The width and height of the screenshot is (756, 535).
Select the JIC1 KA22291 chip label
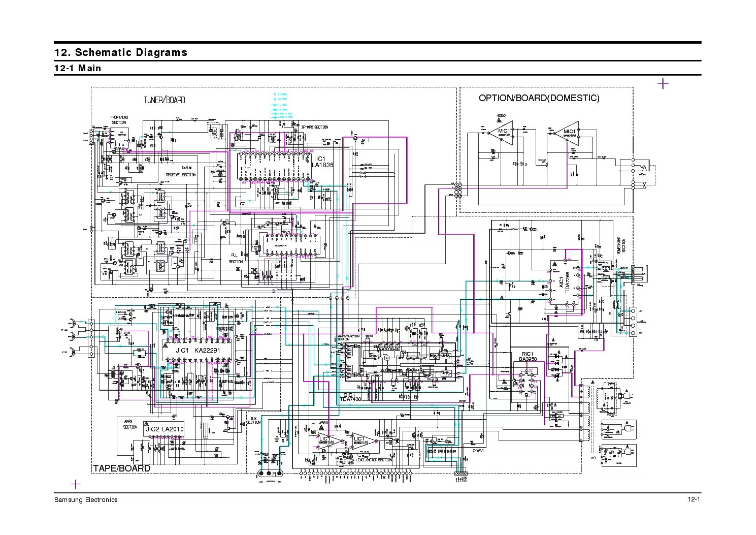[x=198, y=351]
